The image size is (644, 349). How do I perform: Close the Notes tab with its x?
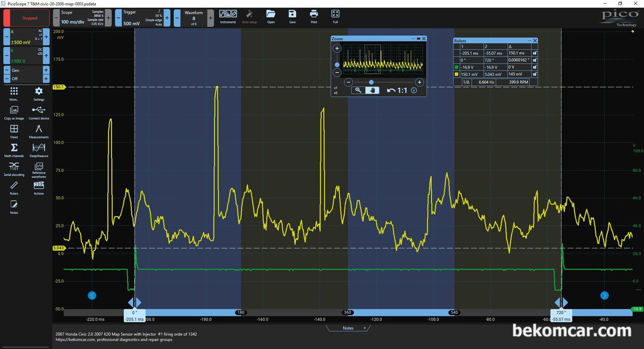pos(365,328)
